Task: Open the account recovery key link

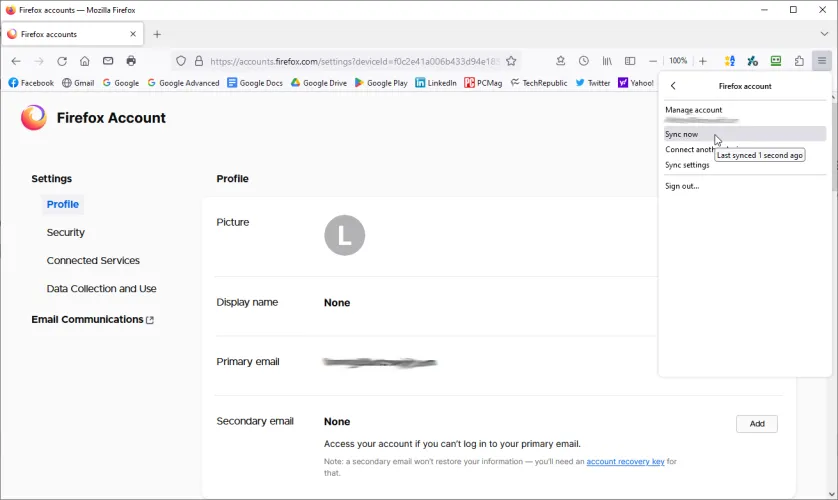Action: pyautogui.click(x=625, y=462)
